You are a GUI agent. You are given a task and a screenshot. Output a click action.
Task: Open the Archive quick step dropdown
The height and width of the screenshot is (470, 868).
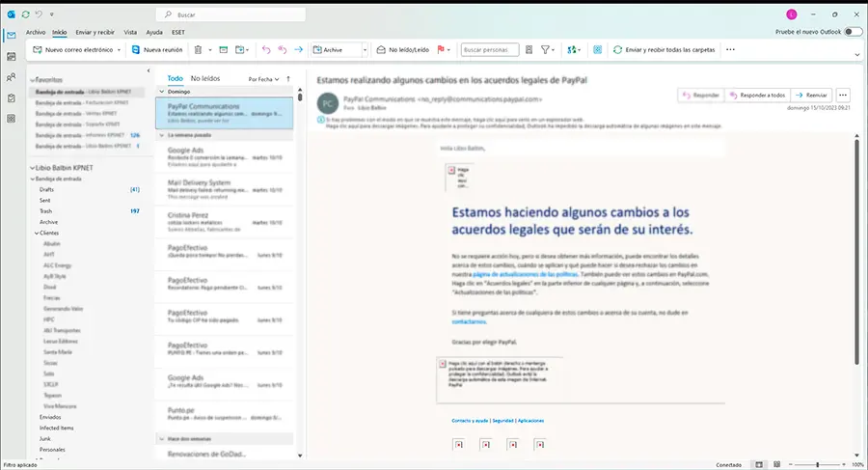[365, 50]
